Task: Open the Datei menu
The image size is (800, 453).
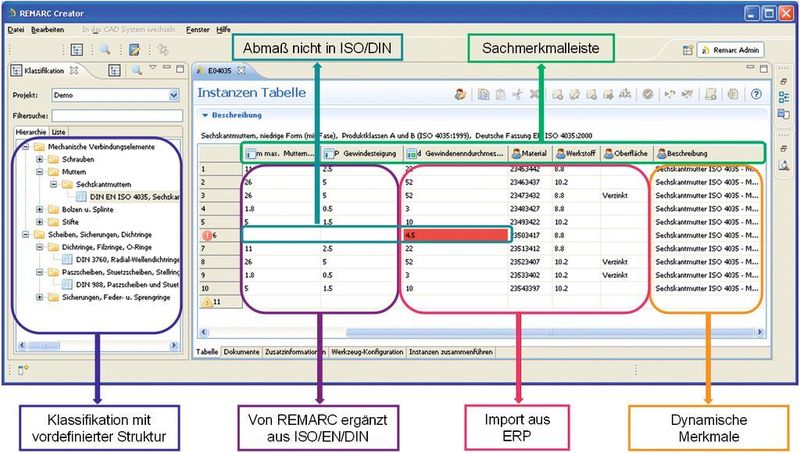Action: pos(16,30)
